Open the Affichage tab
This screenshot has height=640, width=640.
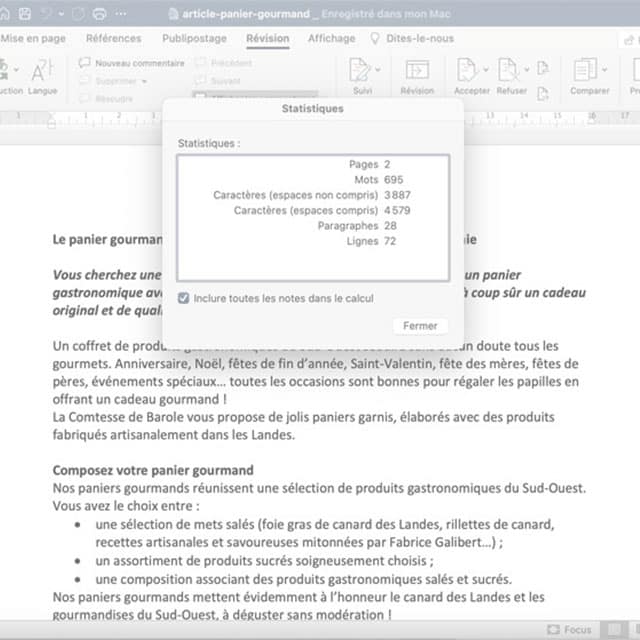pyautogui.click(x=331, y=38)
